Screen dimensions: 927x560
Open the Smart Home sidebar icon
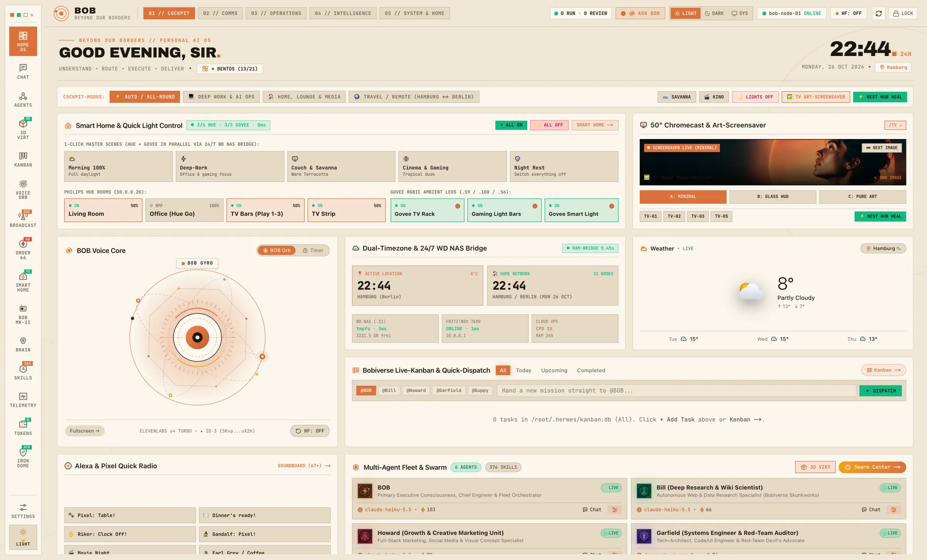[x=23, y=282]
